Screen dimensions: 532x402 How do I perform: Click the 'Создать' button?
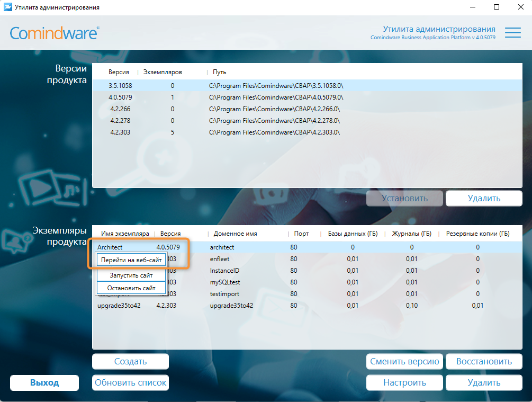[x=130, y=361]
